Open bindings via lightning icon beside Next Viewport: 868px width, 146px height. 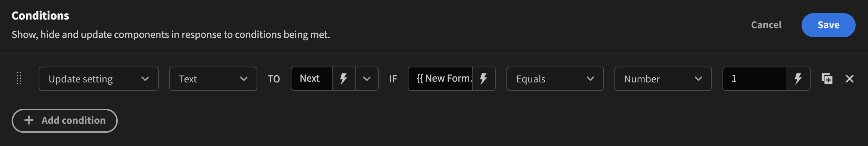pyautogui.click(x=344, y=79)
